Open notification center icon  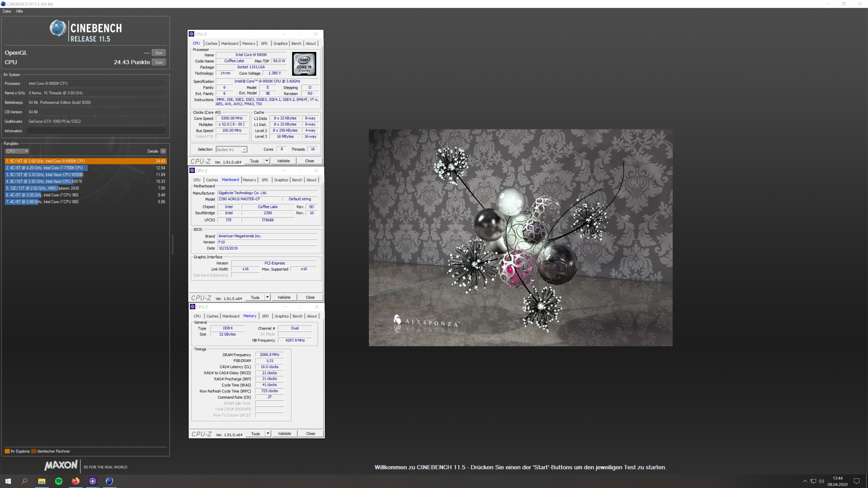857,481
